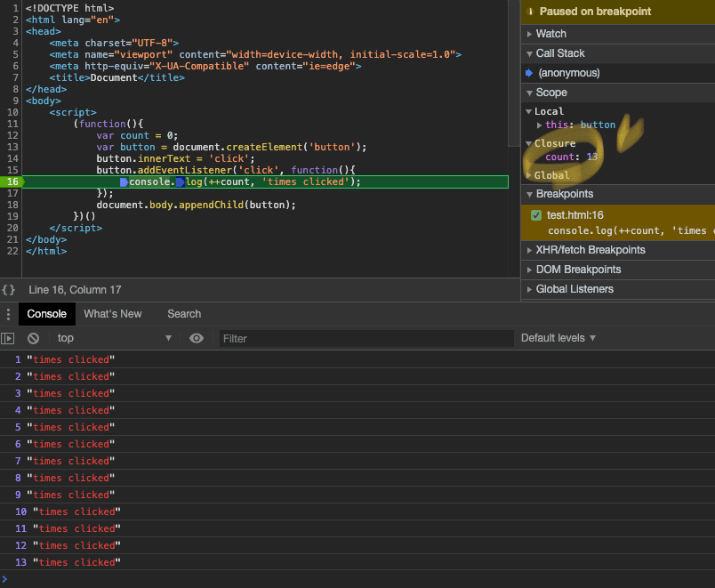Click the blue arrow beside (anonymous) frame
Viewport: 715px width, 588px height.
(529, 73)
